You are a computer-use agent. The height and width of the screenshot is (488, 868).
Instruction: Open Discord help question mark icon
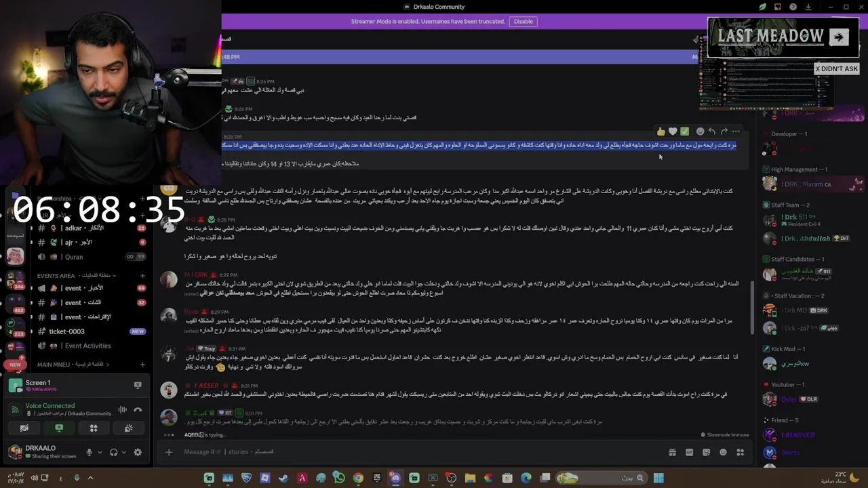793,7
